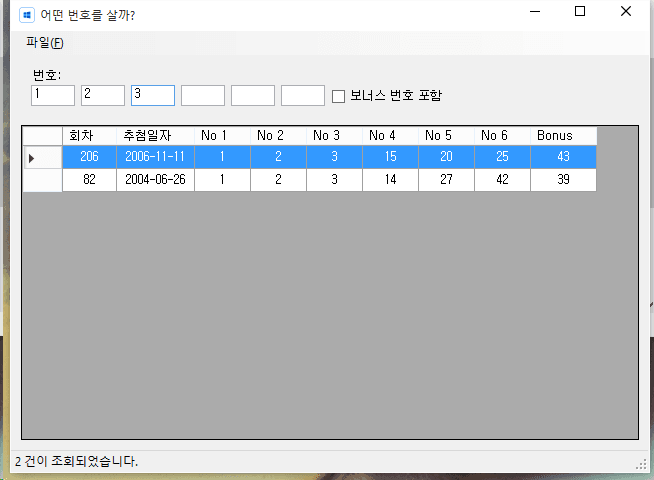This screenshot has height=480, width=654.
Task: Click the No 4 cell with value 14
Action: (390, 180)
